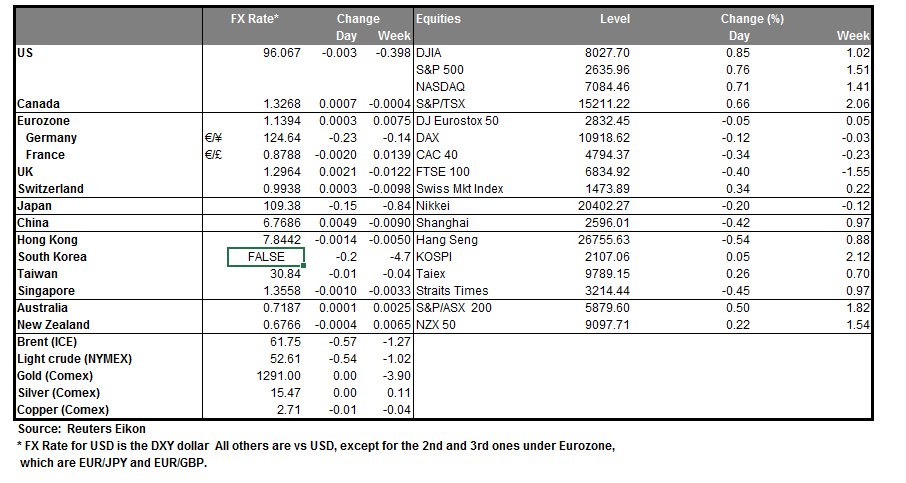
Task: Select the highlighted FALSE cell for South Korea
Action: point(265,257)
